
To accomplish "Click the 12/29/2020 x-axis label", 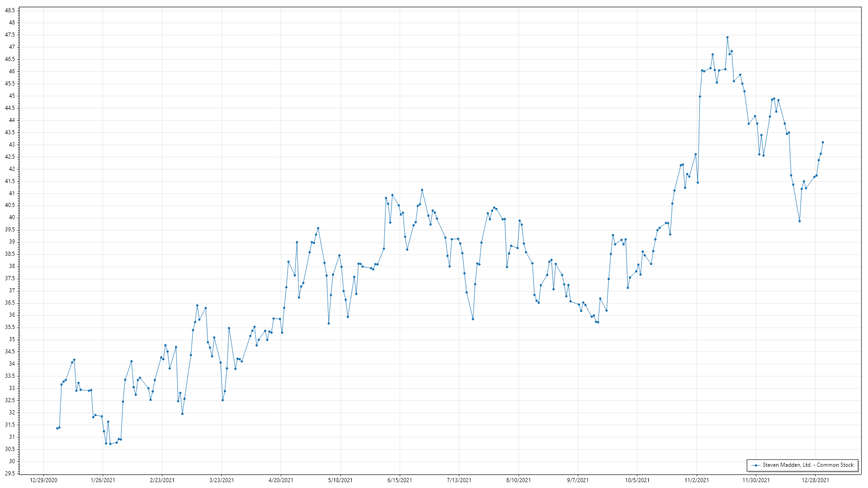I will point(43,480).
